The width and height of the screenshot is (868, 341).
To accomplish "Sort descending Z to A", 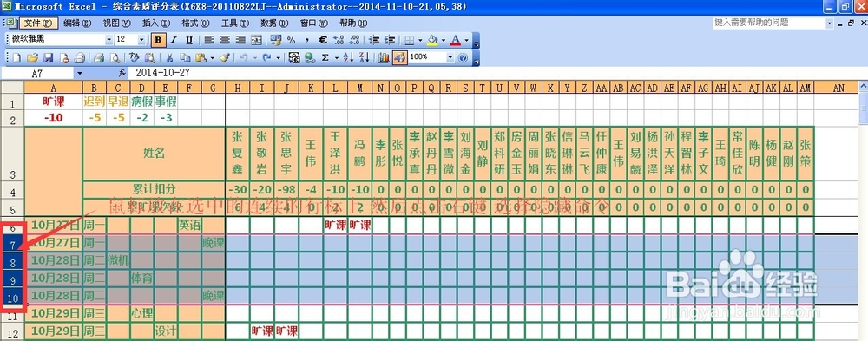I will pos(364,57).
